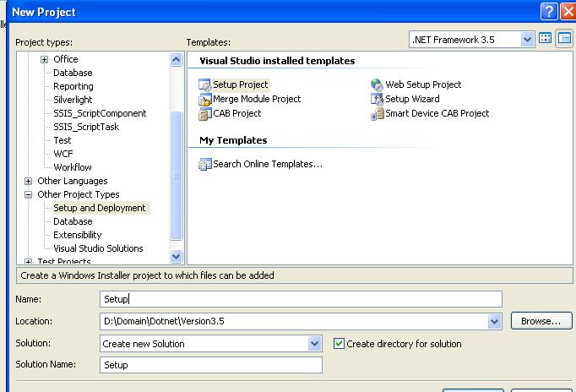Uncheck Create directory for solution
The height and width of the screenshot is (392, 576).
[x=339, y=344]
